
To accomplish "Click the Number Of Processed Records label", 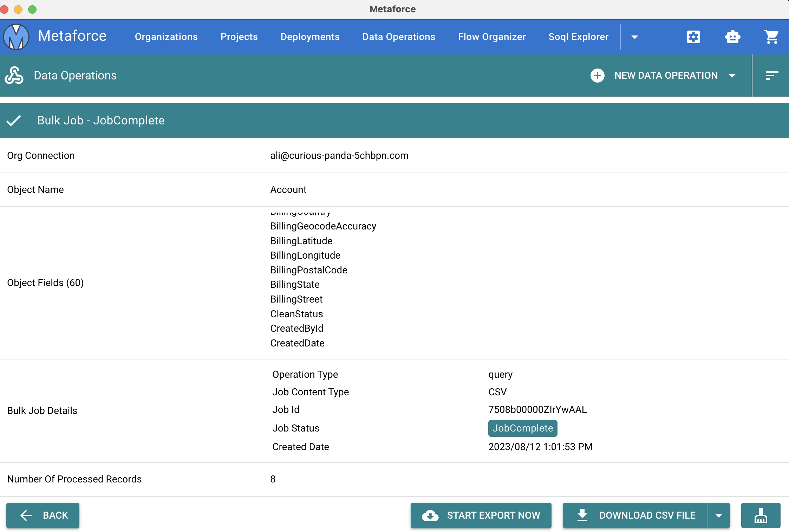I will 74,479.
